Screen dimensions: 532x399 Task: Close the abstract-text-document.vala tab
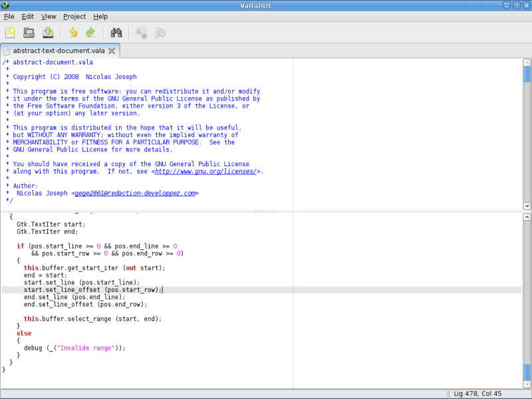tap(112, 51)
